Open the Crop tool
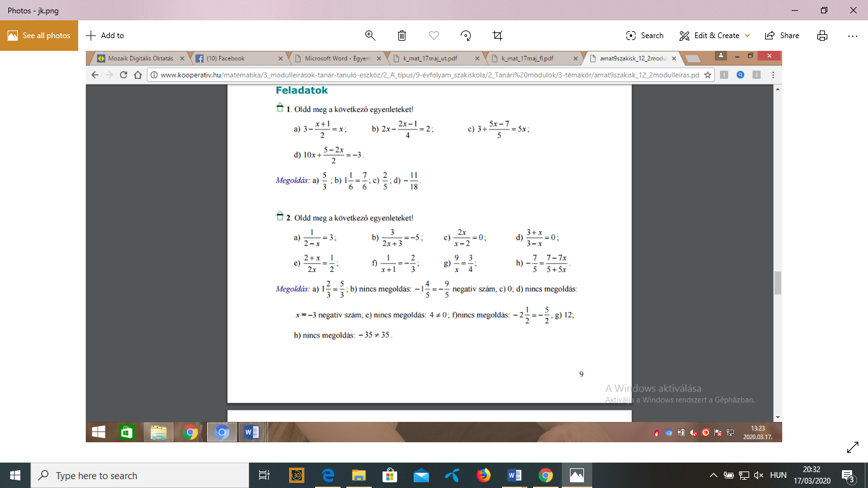 point(498,36)
